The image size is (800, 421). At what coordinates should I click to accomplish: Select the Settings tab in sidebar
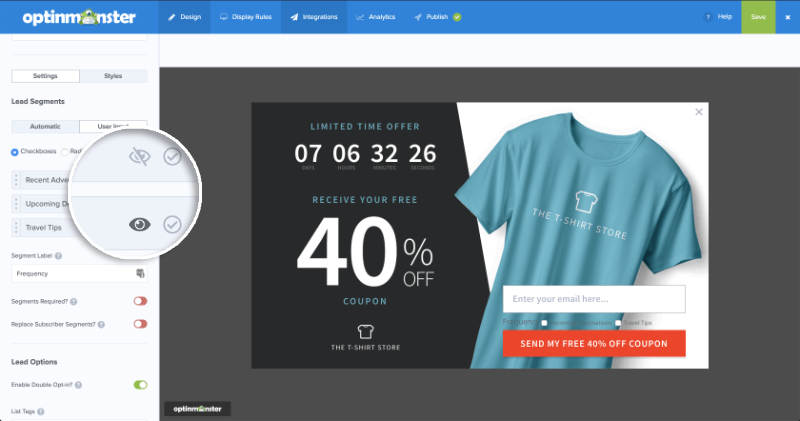coord(45,76)
